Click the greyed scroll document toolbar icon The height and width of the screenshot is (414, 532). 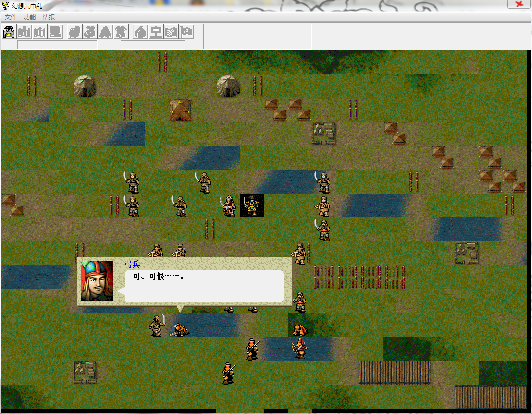pos(55,32)
